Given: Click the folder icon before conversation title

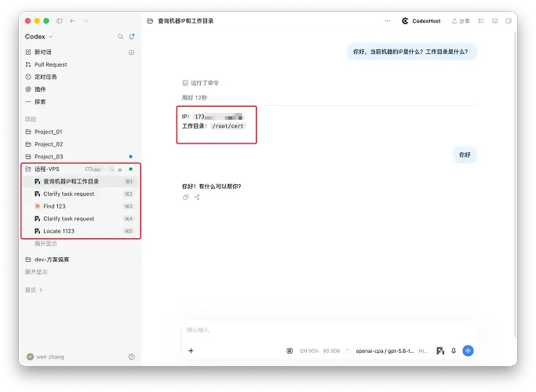Looking at the screenshot, I should [150, 21].
